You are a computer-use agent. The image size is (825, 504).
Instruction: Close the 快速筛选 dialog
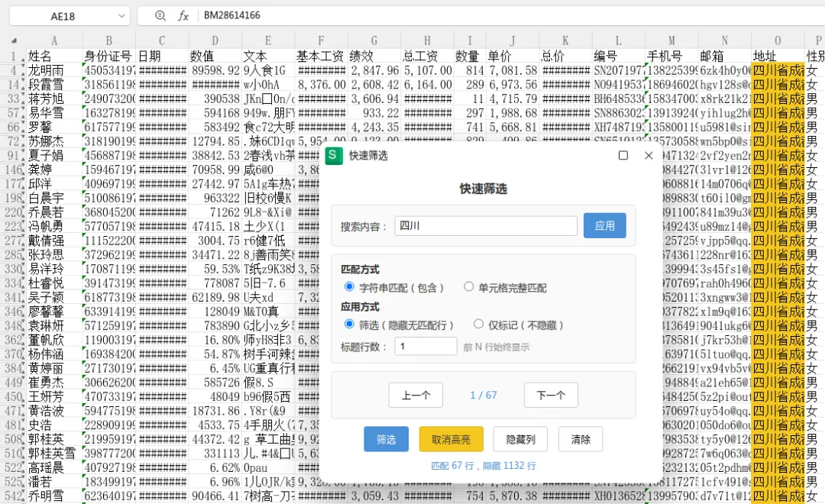649,155
